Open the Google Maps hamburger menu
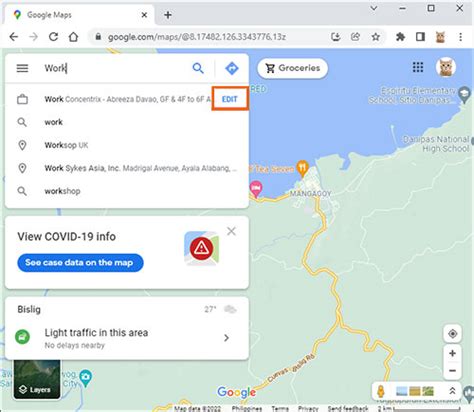 22,68
